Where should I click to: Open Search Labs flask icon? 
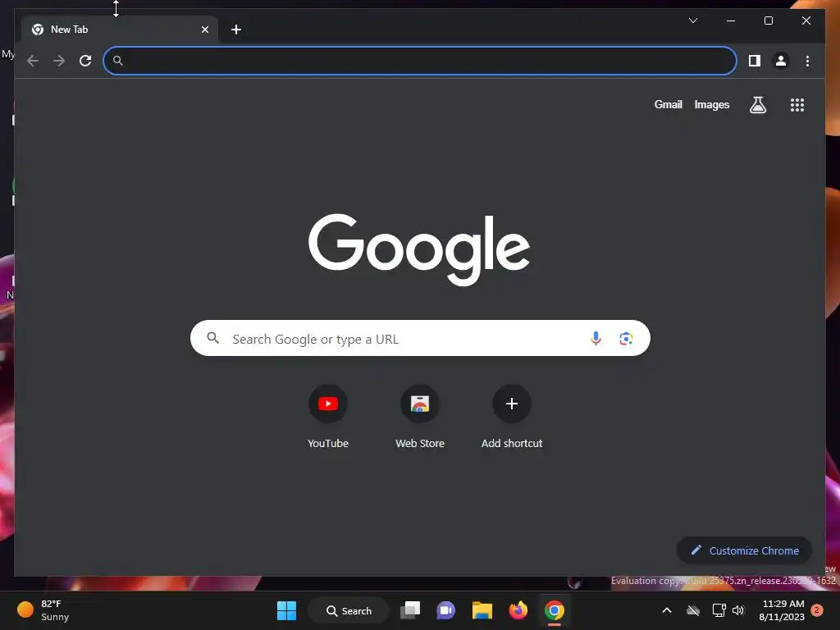pos(757,104)
